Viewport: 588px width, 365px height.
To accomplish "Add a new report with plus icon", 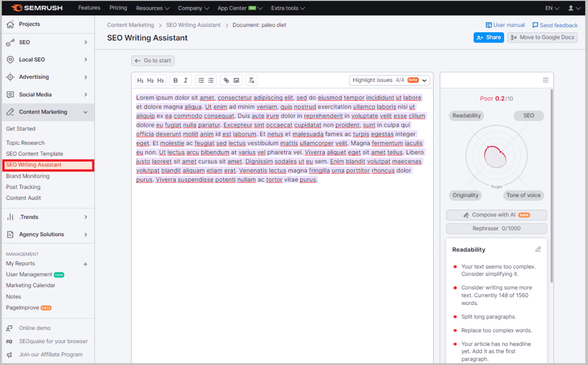I will coord(85,264).
